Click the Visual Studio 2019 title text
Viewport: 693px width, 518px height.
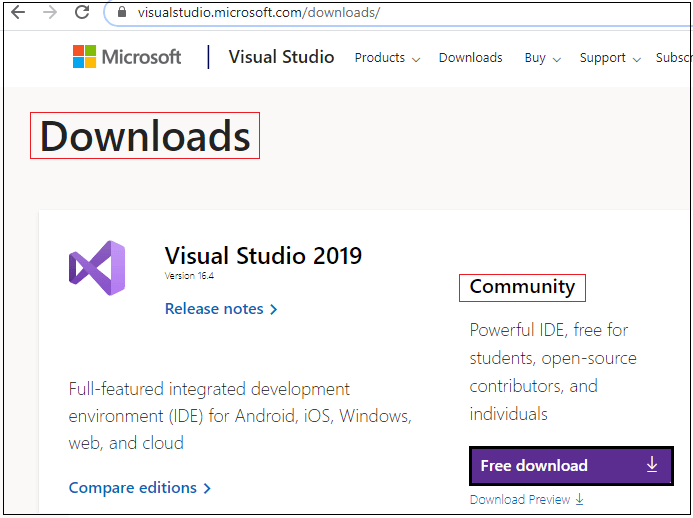pyautogui.click(x=263, y=255)
